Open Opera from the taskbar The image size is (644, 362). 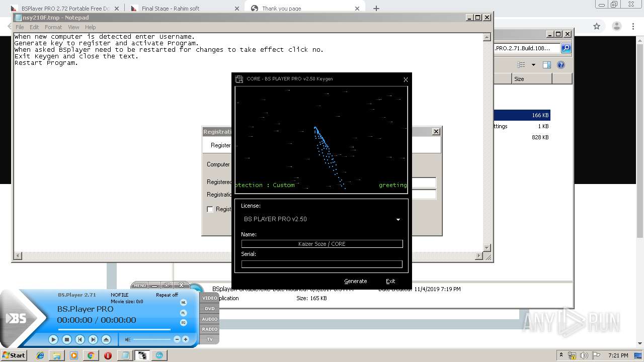click(108, 355)
